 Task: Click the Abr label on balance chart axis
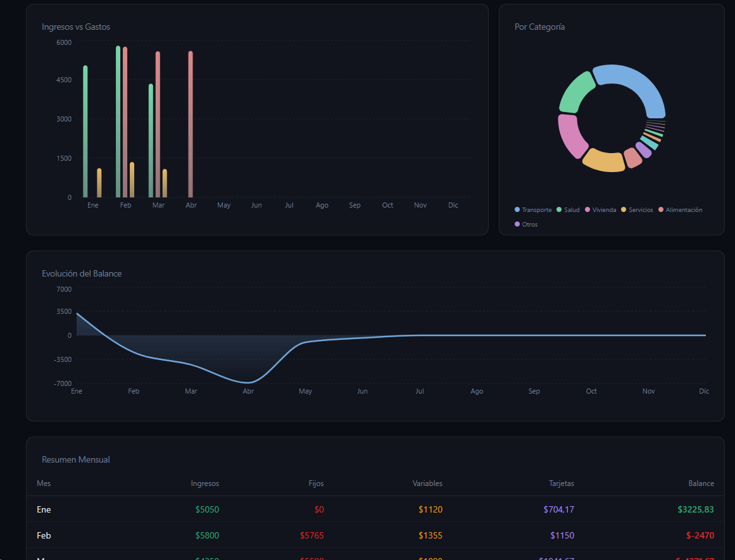click(x=248, y=391)
